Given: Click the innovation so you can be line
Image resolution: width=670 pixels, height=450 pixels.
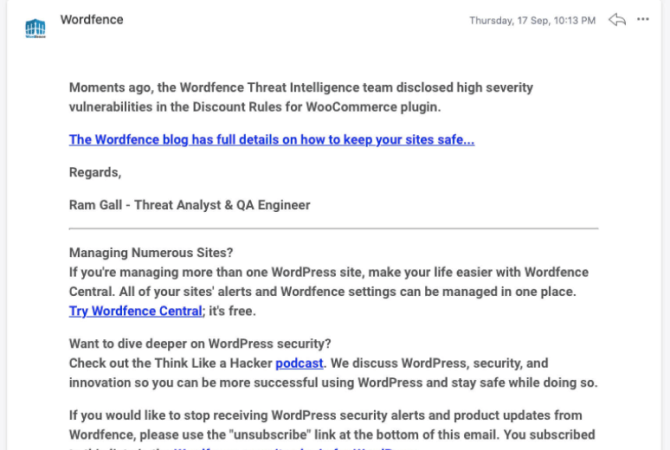Looking at the screenshot, I should (x=333, y=382).
